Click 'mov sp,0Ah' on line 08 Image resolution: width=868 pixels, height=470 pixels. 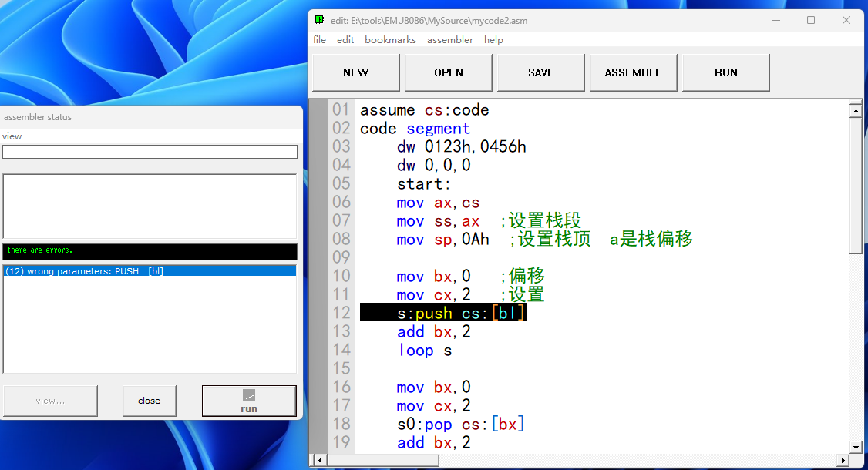click(442, 240)
